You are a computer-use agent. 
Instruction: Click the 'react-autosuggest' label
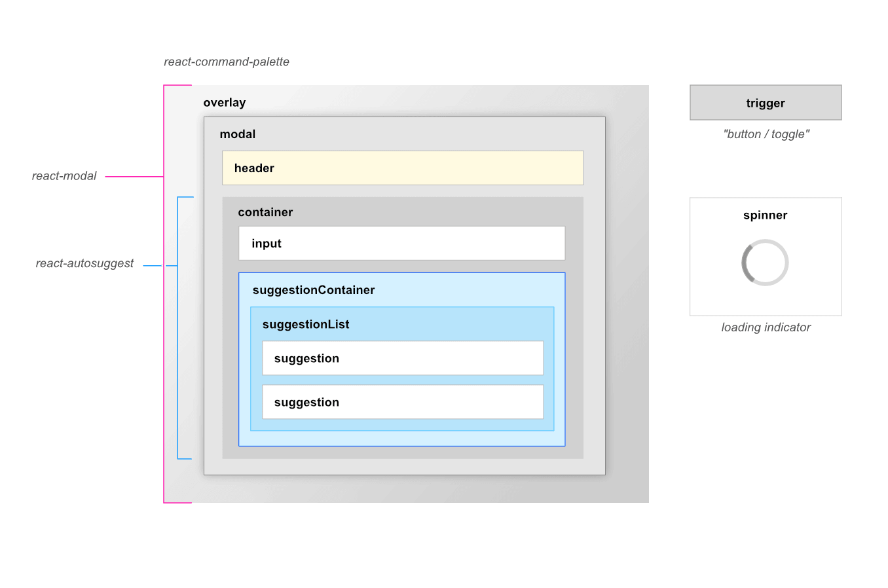pyautogui.click(x=84, y=263)
